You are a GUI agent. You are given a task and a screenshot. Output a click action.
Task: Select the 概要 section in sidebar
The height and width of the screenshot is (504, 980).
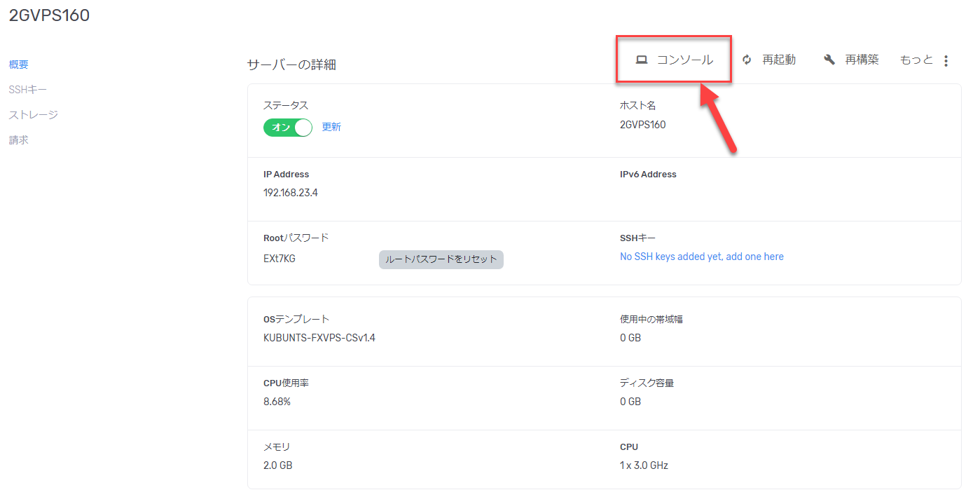(18, 64)
